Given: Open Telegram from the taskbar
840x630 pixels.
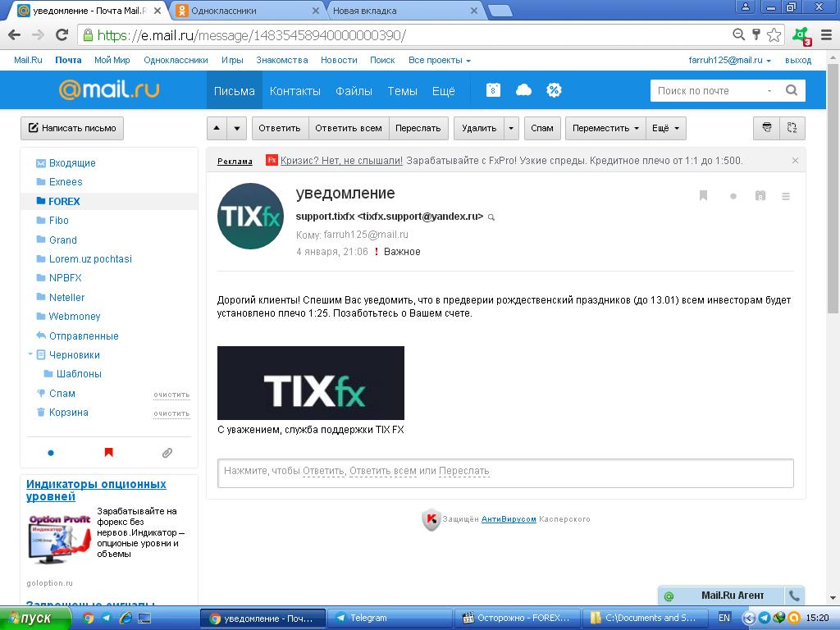Looking at the screenshot, I should [390, 619].
